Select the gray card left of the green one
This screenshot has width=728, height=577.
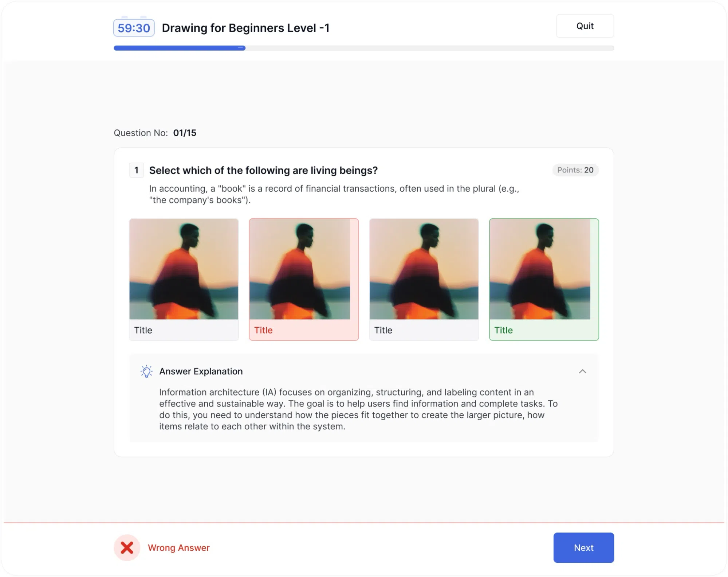424,279
